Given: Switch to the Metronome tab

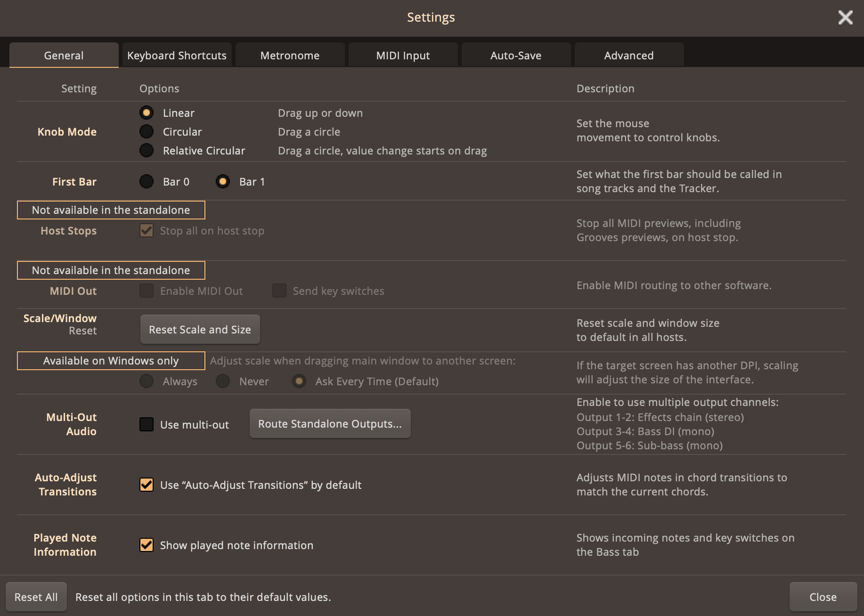Looking at the screenshot, I should pyautogui.click(x=290, y=56).
